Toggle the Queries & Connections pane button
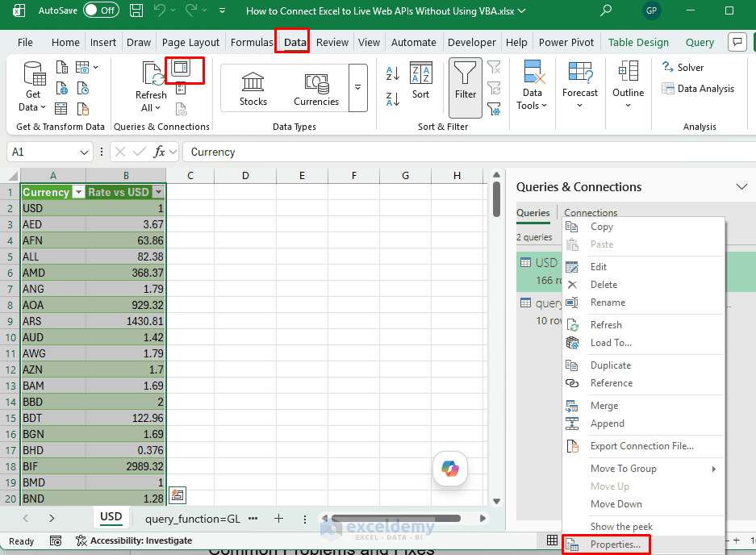Viewport: 756px width, 555px height. 181,68
